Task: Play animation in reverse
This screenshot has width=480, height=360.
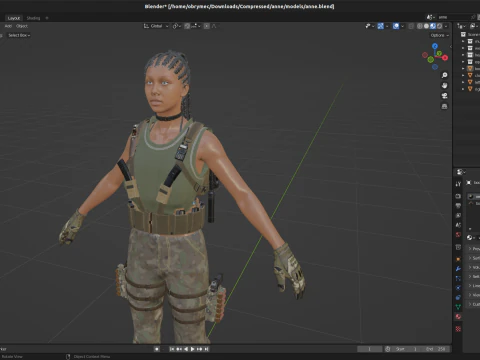Action: (x=186, y=349)
